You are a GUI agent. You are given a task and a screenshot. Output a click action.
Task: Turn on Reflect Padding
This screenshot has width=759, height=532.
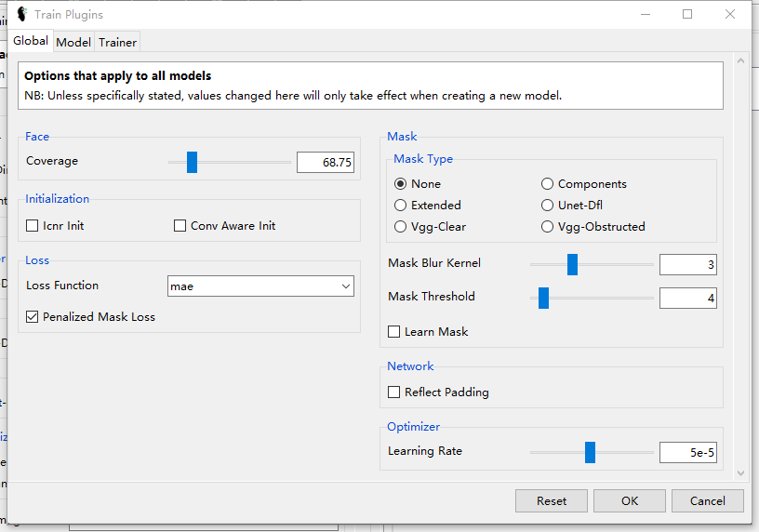click(x=394, y=392)
